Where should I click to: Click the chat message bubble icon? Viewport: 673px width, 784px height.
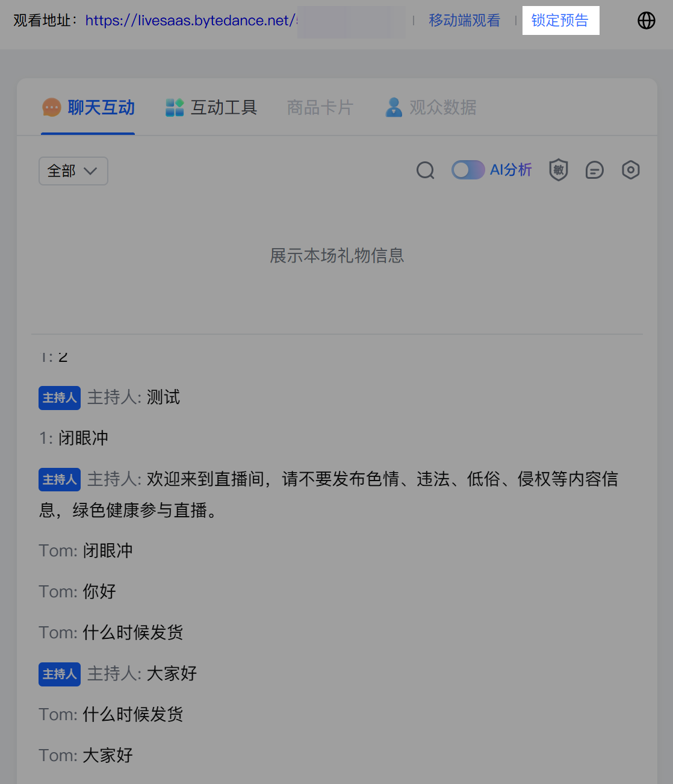click(595, 170)
